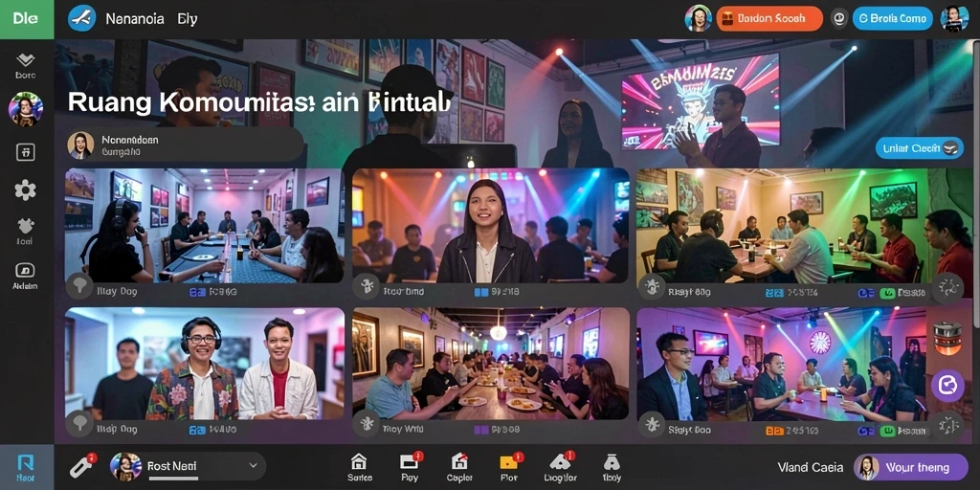Screen dimensions: 980x490
Task: Click the 'Ruang Komoumitas' room title
Action: [x=258, y=101]
